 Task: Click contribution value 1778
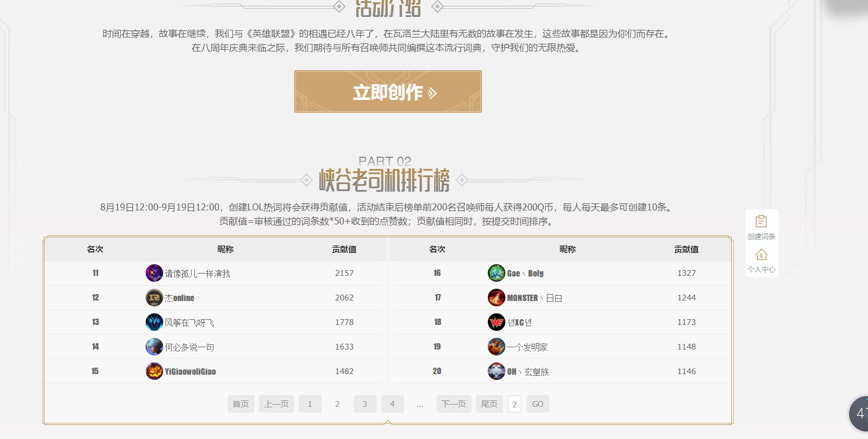(345, 322)
